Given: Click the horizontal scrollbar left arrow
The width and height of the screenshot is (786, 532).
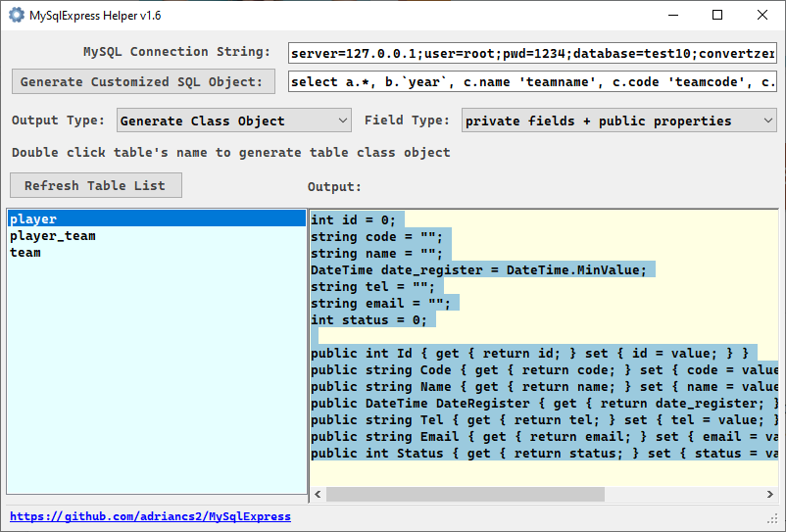Looking at the screenshot, I should [x=318, y=495].
